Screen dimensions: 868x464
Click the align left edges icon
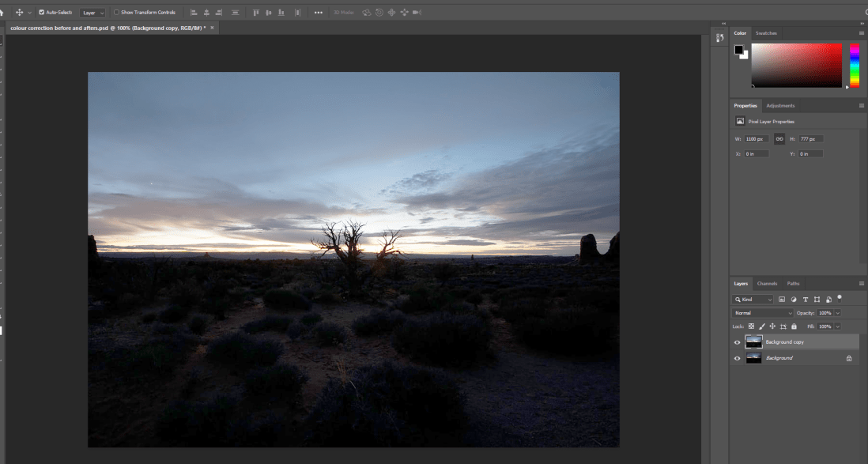(x=194, y=13)
